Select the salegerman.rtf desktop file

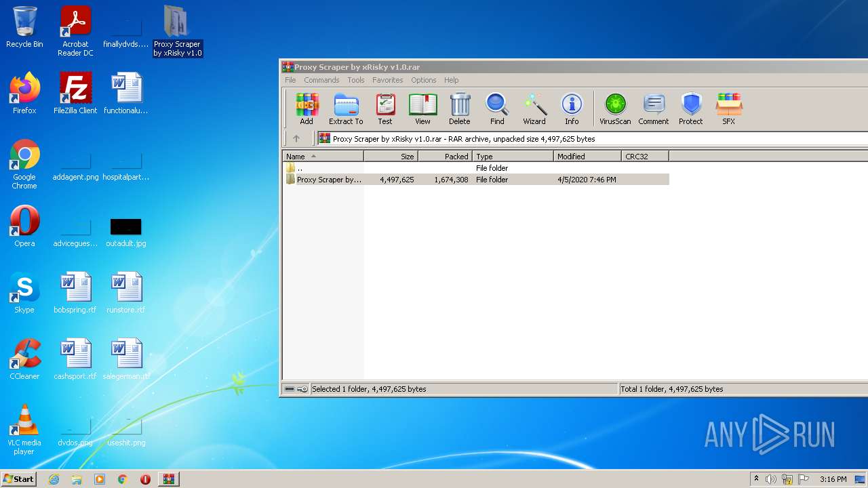[x=126, y=359]
